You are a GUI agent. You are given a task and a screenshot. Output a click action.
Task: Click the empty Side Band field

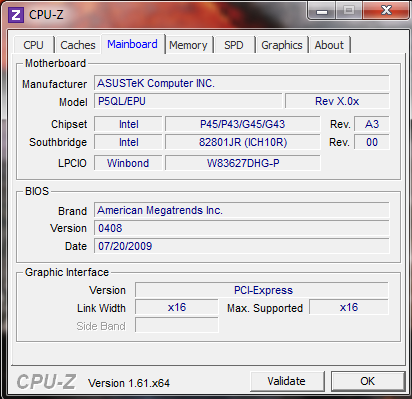[177, 325]
